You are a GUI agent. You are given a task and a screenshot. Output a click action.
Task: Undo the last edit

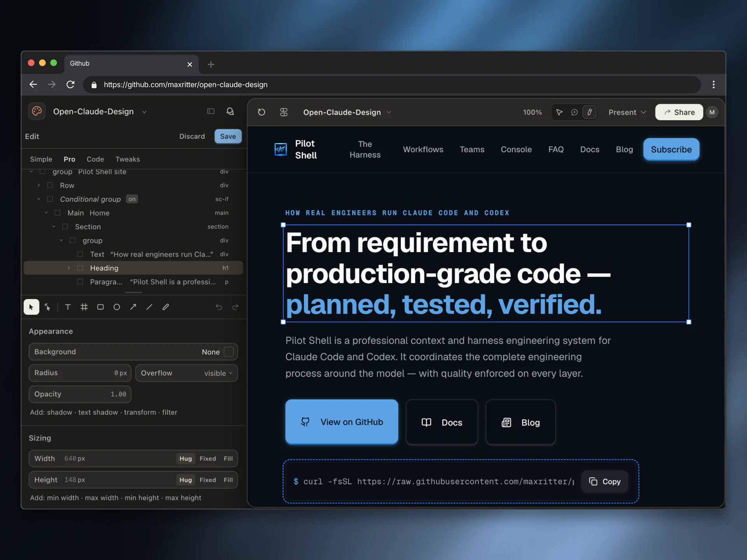coord(219,307)
